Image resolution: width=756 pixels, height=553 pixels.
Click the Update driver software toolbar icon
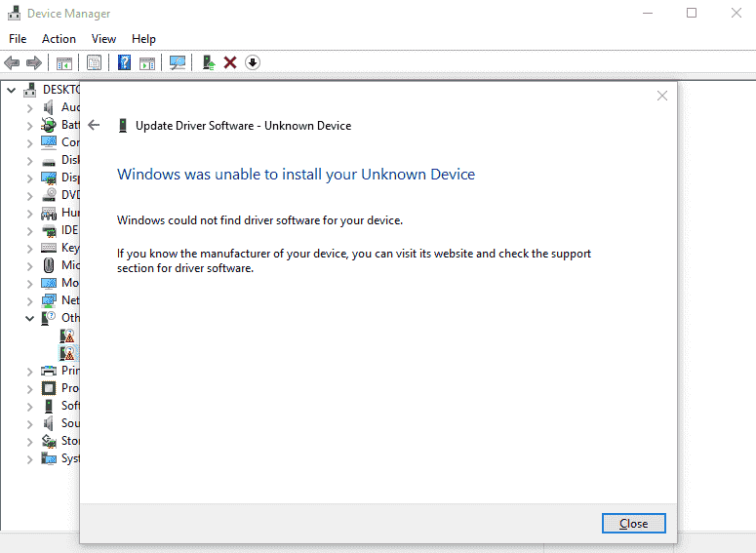(x=209, y=62)
